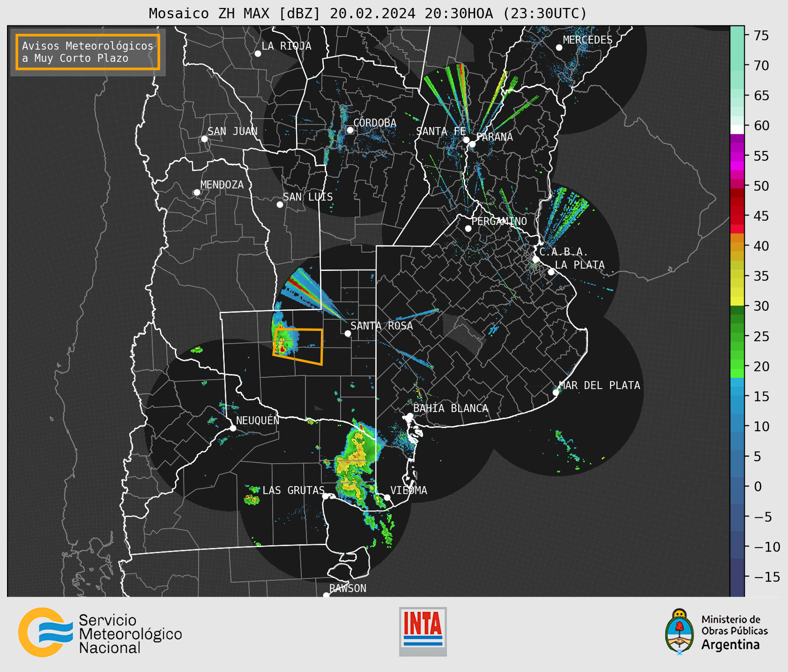This screenshot has width=788, height=672.
Task: Click the LAS GRUTAS label text
Action: coord(293,490)
